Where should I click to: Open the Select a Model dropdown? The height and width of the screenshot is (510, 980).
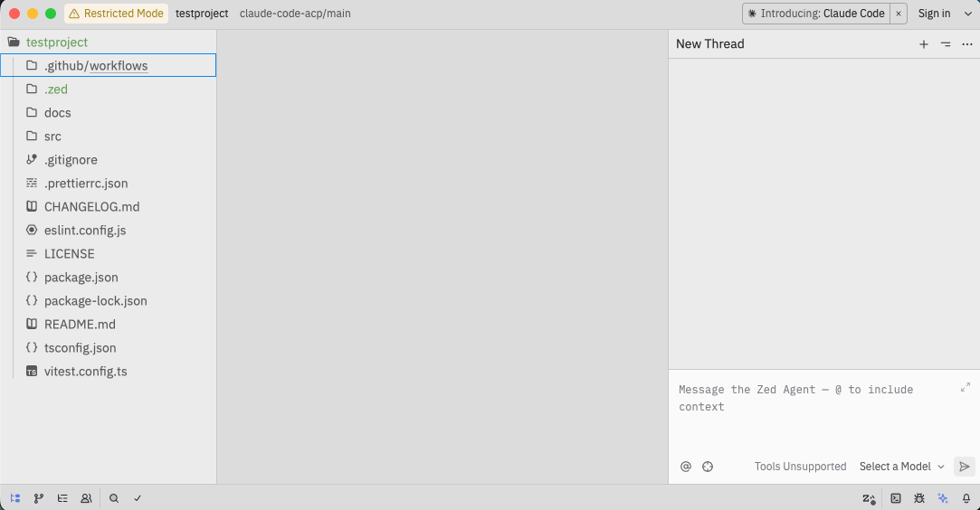click(x=901, y=467)
